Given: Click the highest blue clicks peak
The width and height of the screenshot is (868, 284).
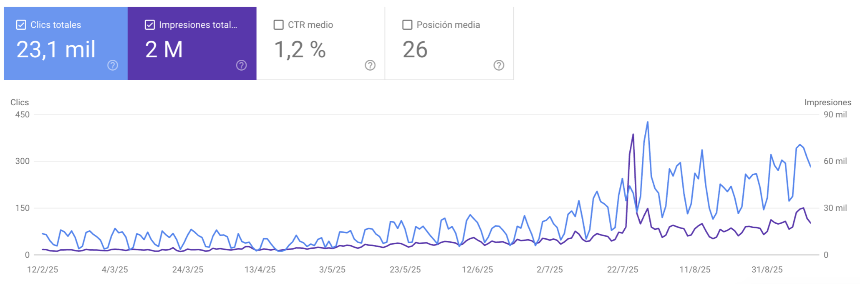Looking at the screenshot, I should [648, 122].
